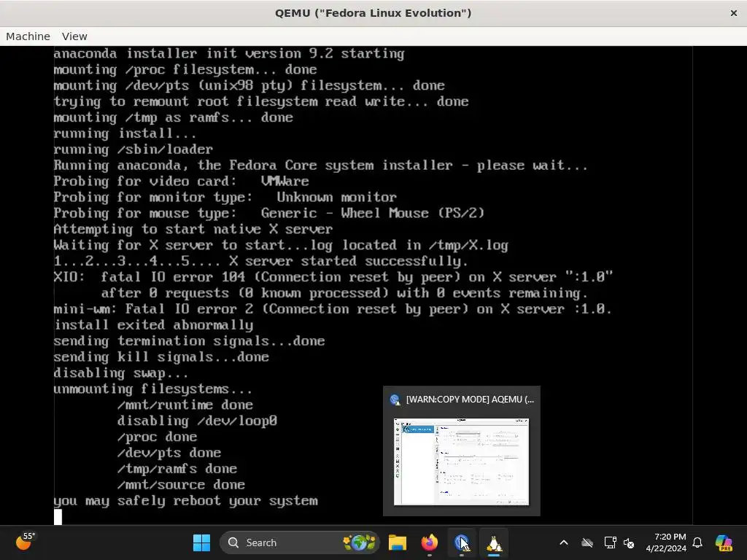The width and height of the screenshot is (747, 560).
Task: Click the 'Probing for monitor type' line
Action: (225, 197)
